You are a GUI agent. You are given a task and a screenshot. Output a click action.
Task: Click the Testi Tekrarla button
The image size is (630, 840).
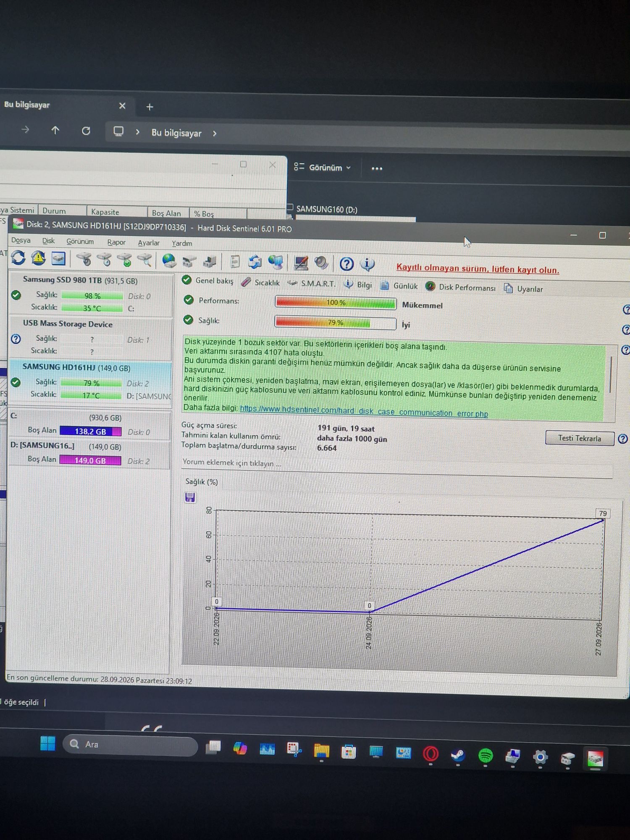pyautogui.click(x=580, y=438)
